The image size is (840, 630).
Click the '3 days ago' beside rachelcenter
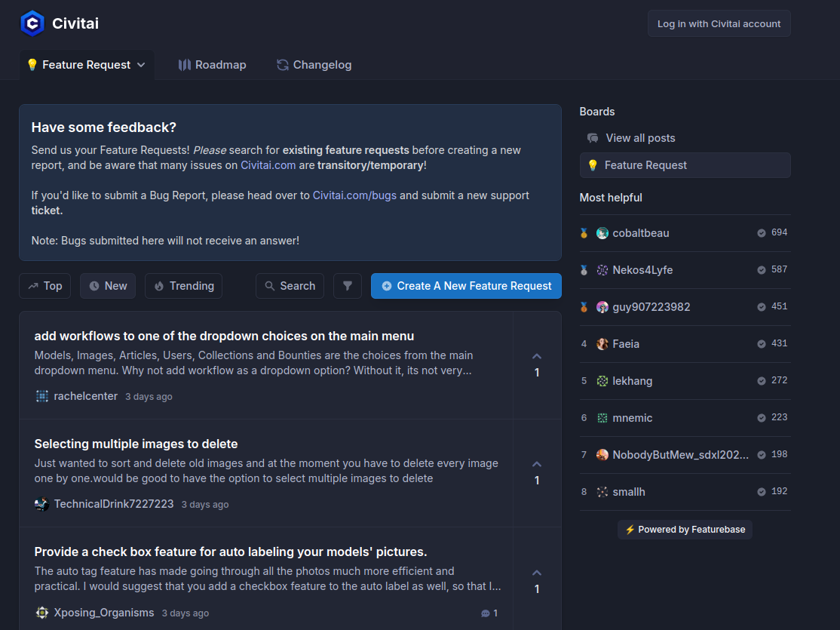[x=149, y=397]
